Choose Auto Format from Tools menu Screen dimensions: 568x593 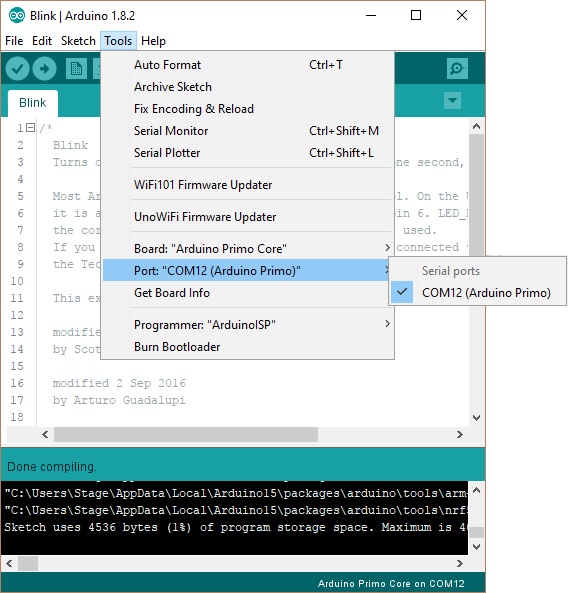pyautogui.click(x=248, y=65)
